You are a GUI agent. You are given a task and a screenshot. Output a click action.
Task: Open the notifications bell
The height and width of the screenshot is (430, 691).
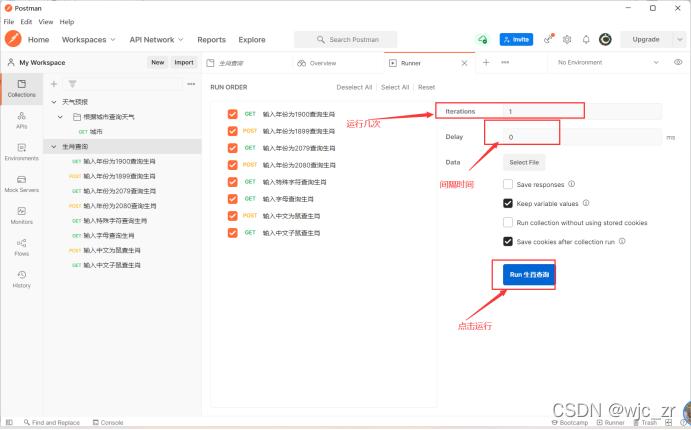[586, 39]
